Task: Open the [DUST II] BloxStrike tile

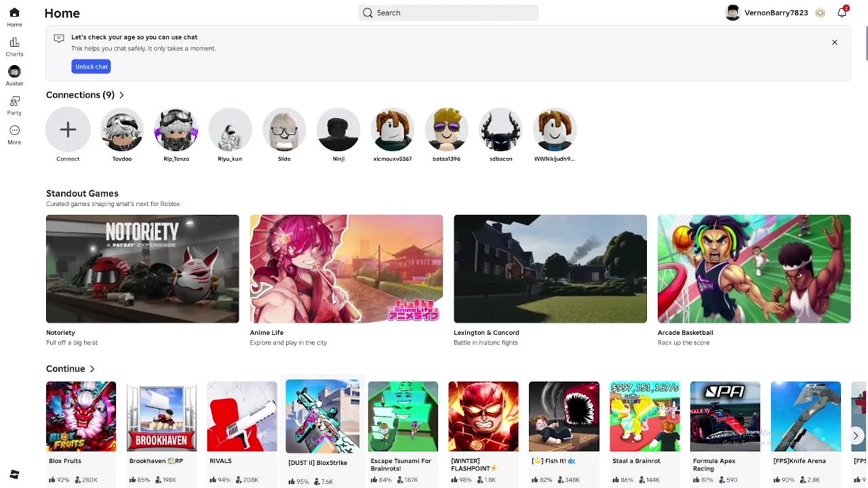Action: tap(322, 417)
